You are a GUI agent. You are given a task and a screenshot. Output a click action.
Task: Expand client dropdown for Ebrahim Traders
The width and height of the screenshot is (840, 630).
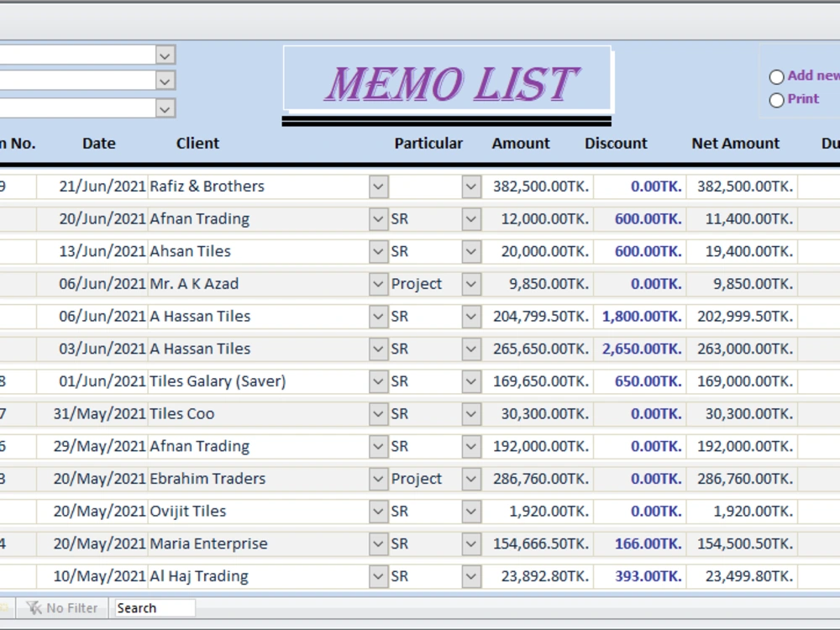(378, 479)
